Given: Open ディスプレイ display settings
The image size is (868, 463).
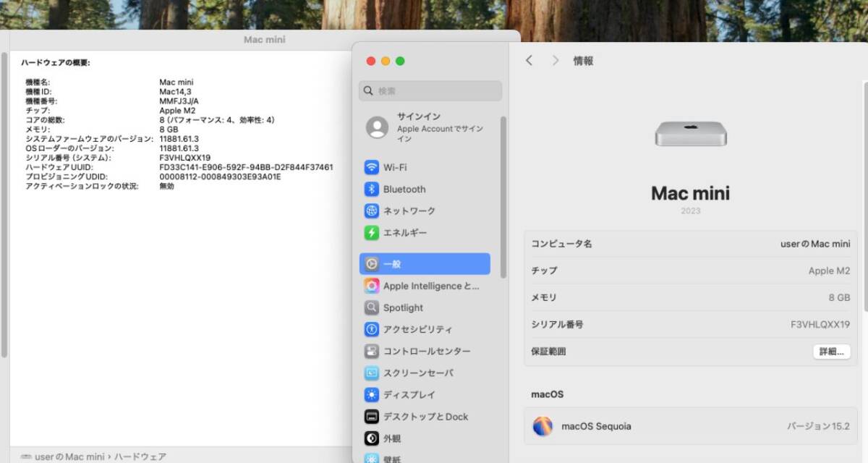Looking at the screenshot, I should (x=409, y=395).
